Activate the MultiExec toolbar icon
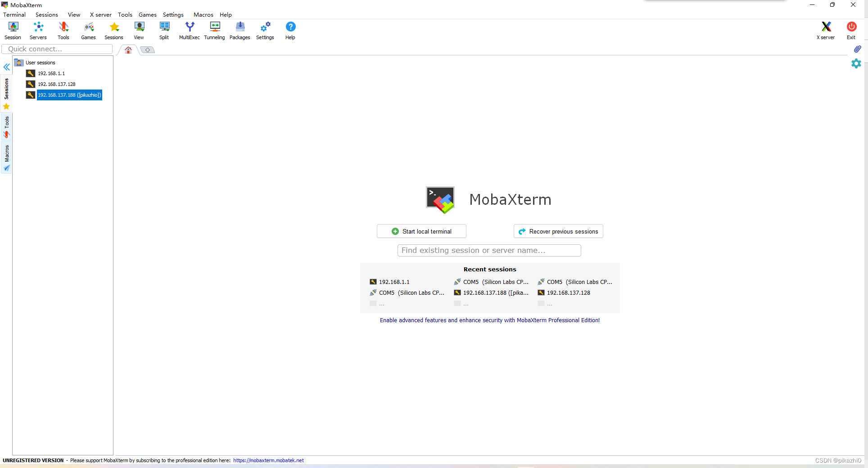Viewport: 868px width, 468px height. 190,31
